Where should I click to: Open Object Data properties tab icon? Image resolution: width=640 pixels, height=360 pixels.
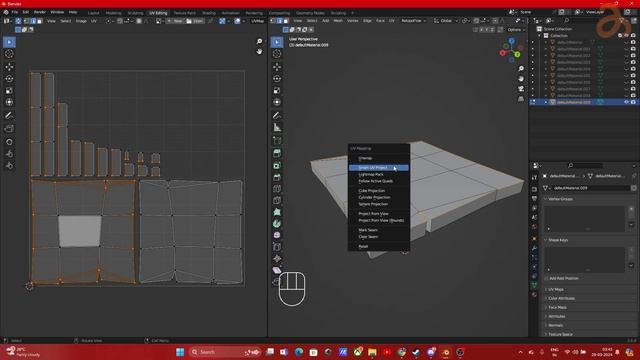[534, 285]
